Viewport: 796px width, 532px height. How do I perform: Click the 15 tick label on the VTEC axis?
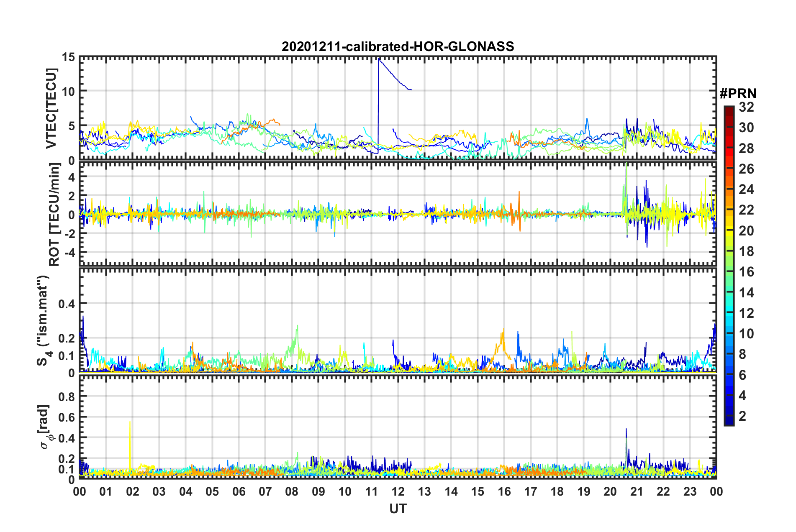(x=68, y=57)
